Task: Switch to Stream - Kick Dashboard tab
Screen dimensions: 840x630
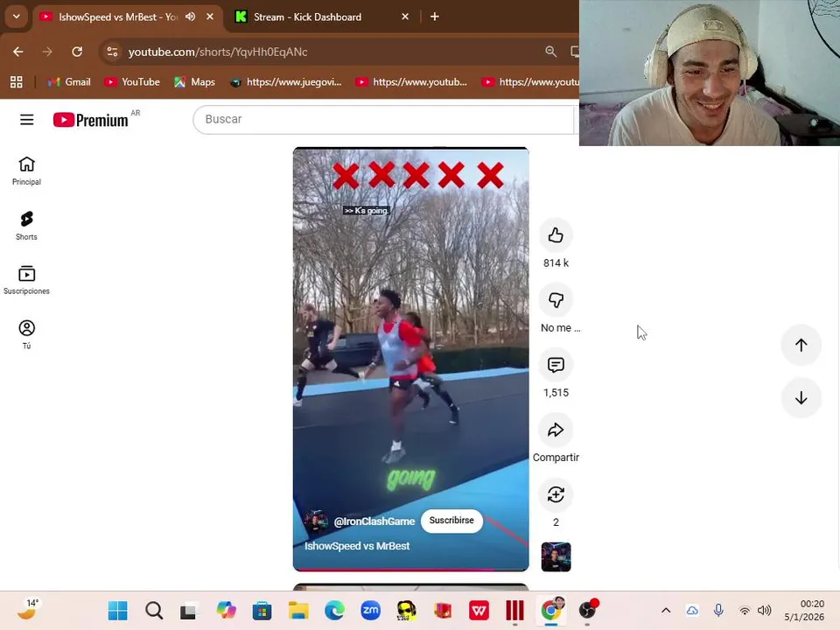Action: coord(307,17)
